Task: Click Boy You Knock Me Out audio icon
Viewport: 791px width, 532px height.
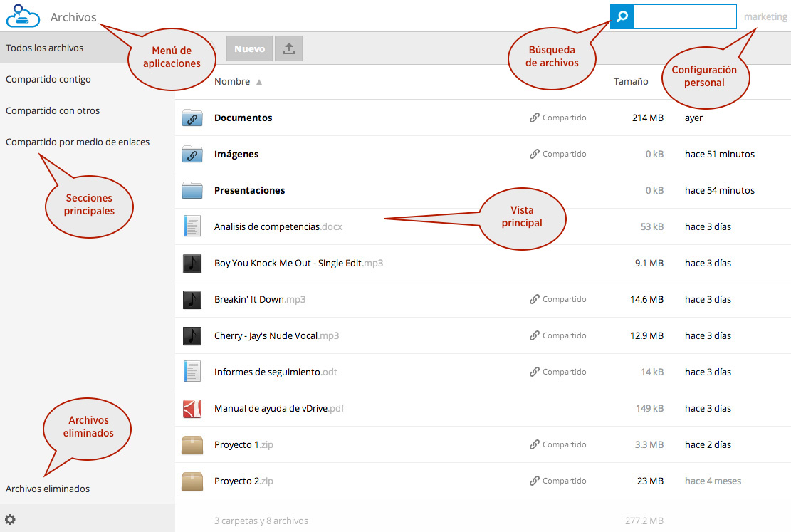Action: coord(192,263)
